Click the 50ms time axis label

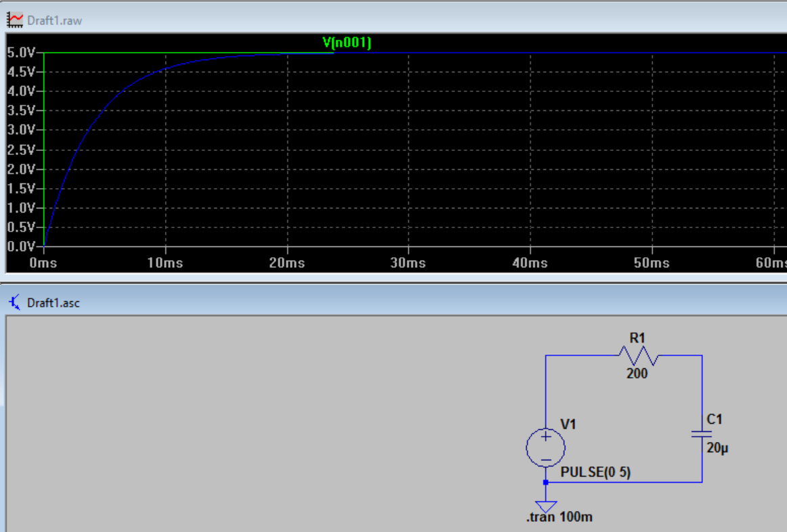point(652,263)
